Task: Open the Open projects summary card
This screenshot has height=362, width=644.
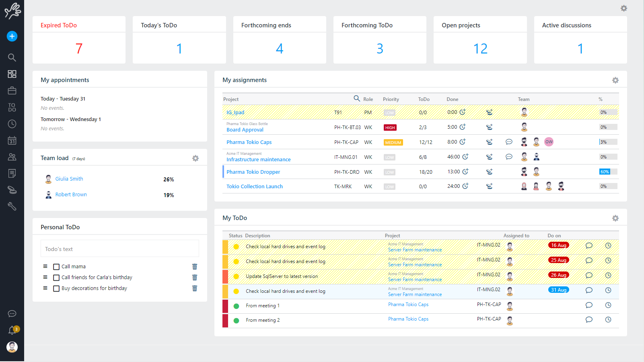Action: coord(480,40)
